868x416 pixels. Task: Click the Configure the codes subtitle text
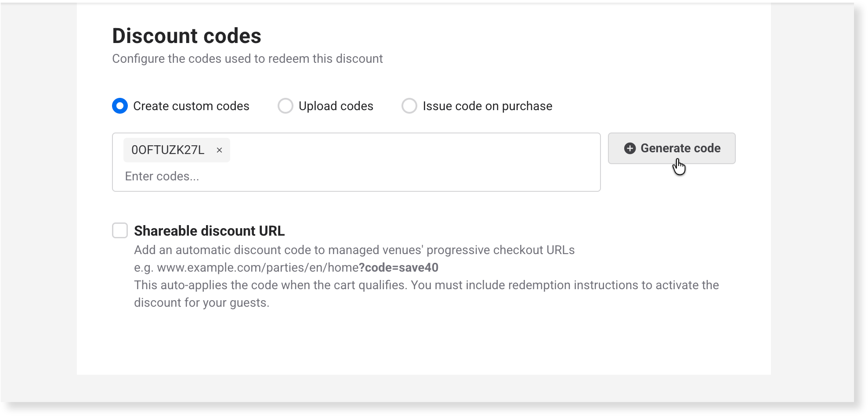247,59
